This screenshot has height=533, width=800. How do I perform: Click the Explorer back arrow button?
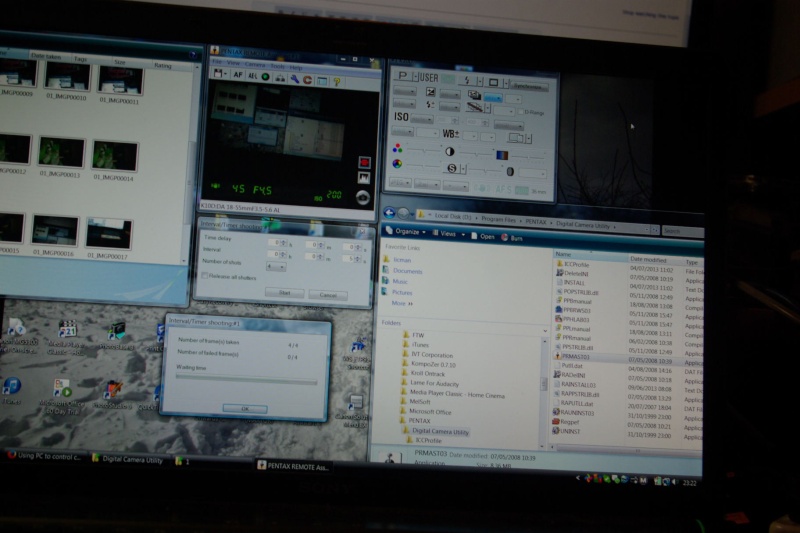389,213
